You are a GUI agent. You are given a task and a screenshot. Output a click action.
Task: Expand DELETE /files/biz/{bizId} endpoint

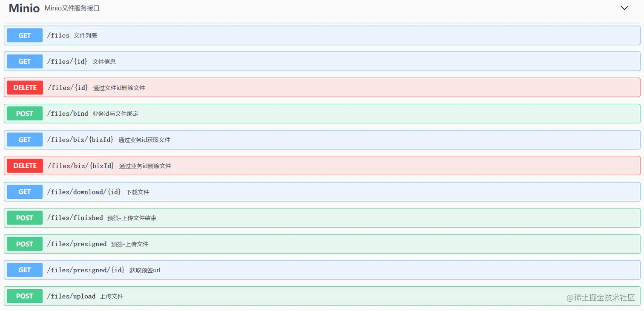pos(322,165)
